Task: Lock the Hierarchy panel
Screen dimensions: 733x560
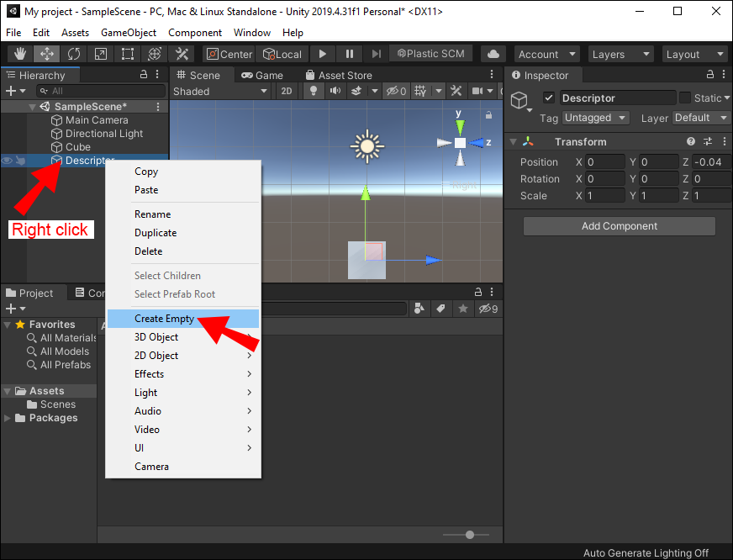Action: coord(144,74)
